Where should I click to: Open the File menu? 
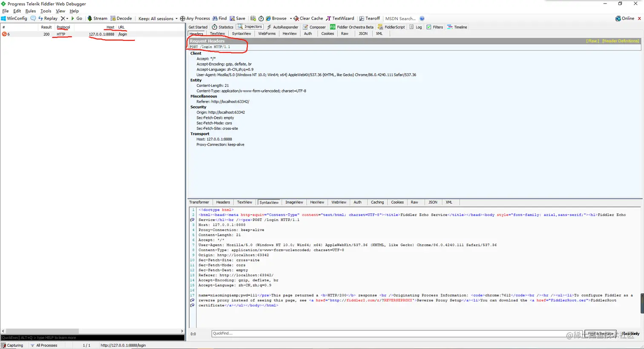pyautogui.click(x=6, y=11)
